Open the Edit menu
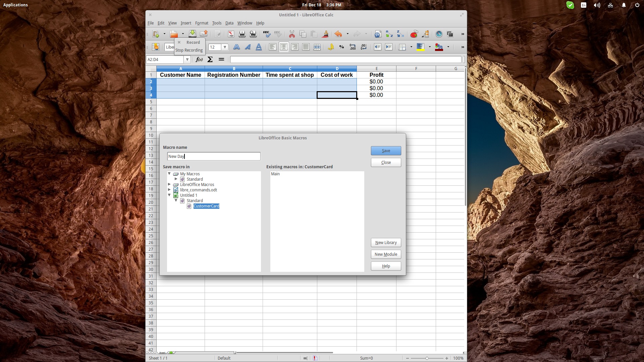This screenshot has width=644, height=362. click(161, 23)
